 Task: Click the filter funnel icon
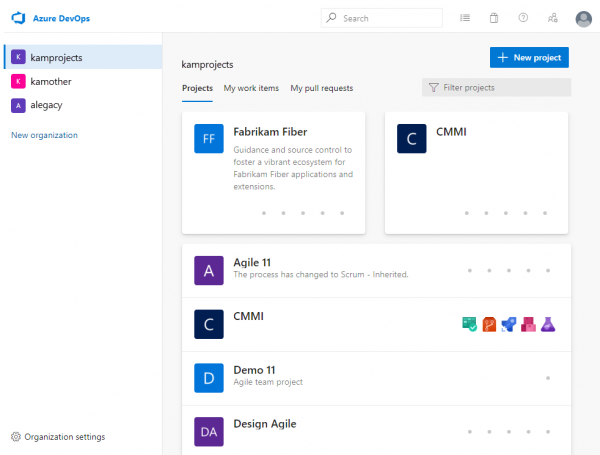[x=434, y=88]
